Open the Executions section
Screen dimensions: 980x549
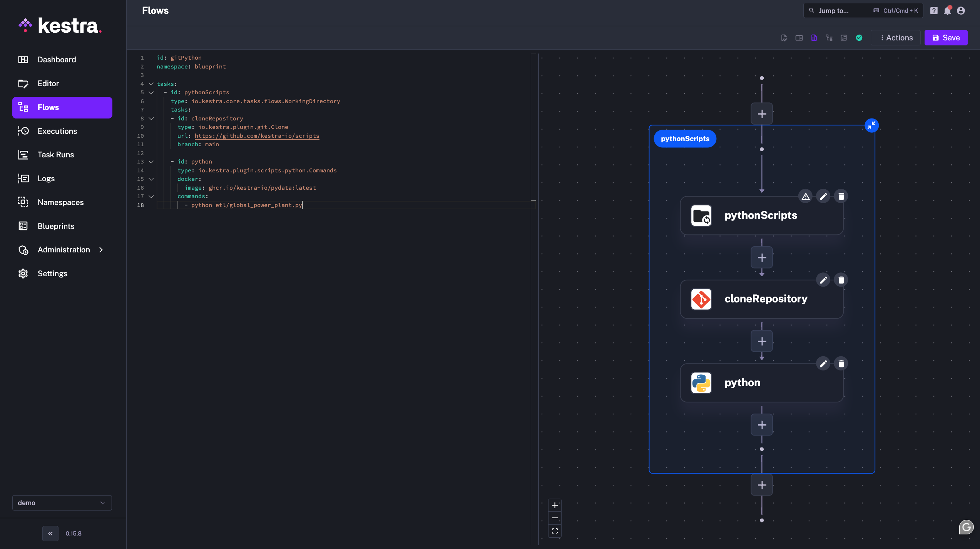coord(57,131)
